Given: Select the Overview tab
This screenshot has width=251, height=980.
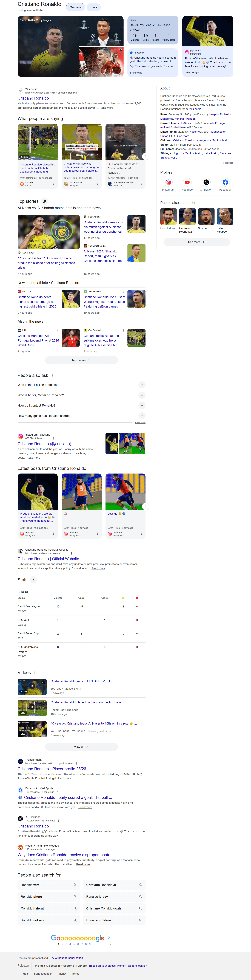Looking at the screenshot, I should pyautogui.click(x=75, y=7).
